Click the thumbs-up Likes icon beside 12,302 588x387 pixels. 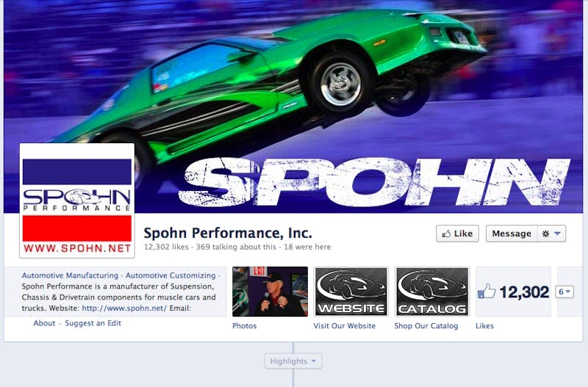487,292
